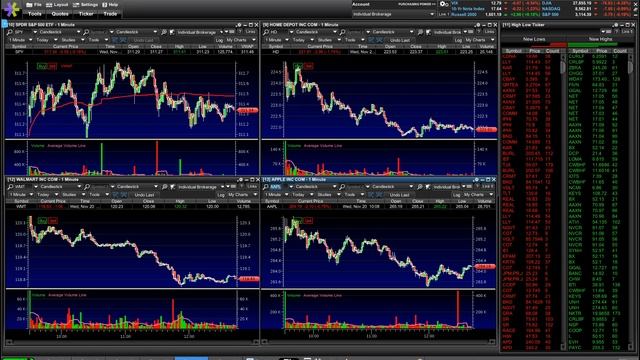Open the Tools dropdown in Walmart chart
Screen dimensions: 640x360
pyautogui.click(x=98, y=195)
